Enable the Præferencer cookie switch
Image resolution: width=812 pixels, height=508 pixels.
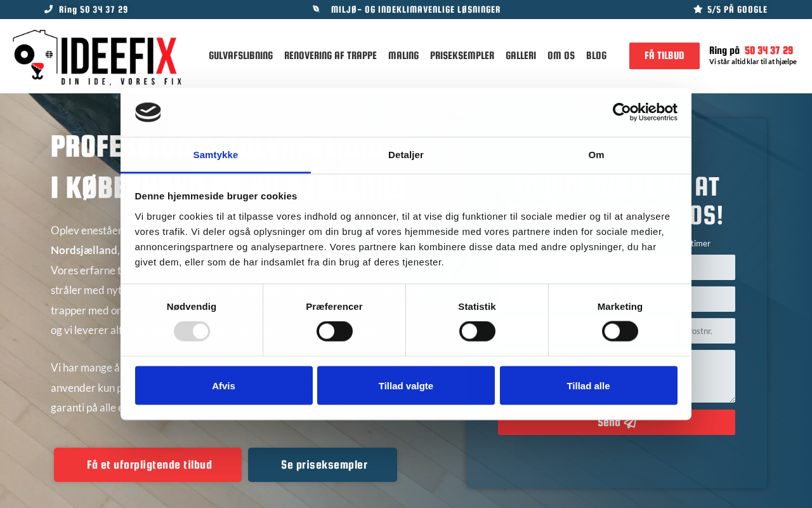334,331
